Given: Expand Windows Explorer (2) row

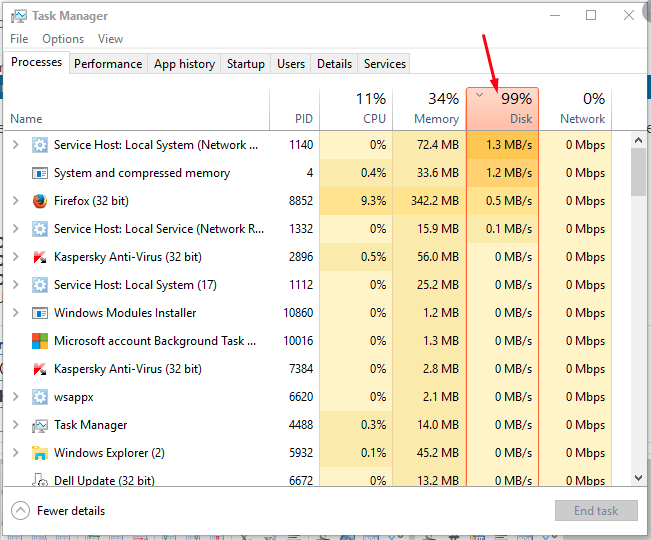Looking at the screenshot, I should click(16, 453).
